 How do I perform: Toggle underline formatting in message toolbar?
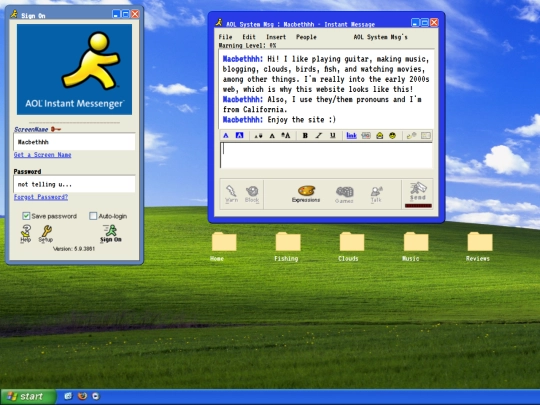click(332, 135)
